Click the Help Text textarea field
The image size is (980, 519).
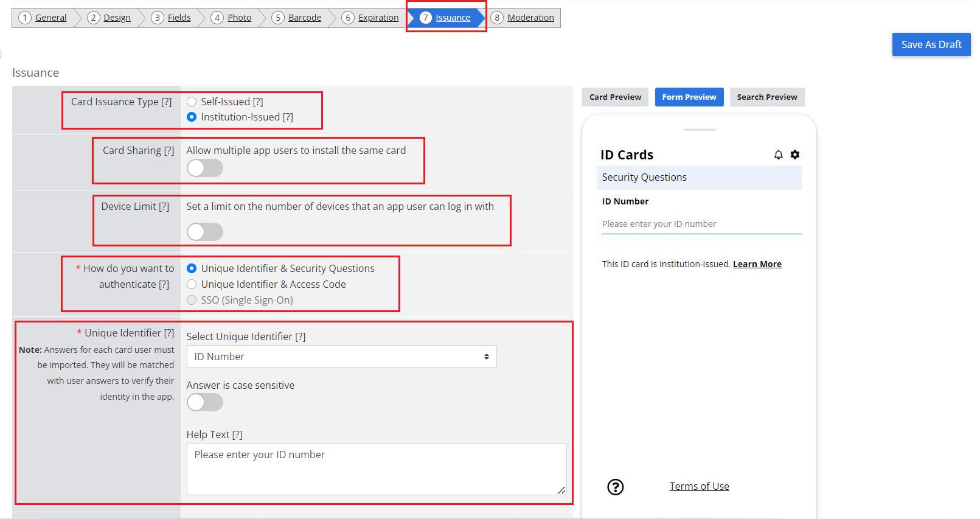click(x=377, y=469)
